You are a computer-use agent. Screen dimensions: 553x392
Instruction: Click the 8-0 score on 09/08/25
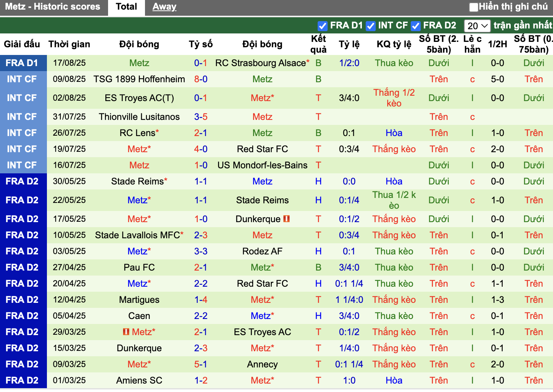point(201,79)
